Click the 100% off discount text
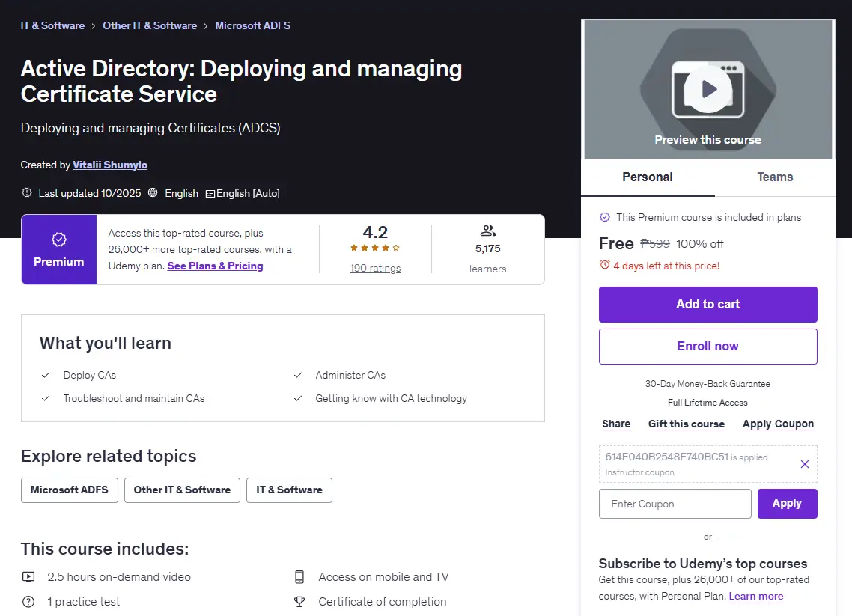Screen dimensions: 852x616 pyautogui.click(x=700, y=244)
